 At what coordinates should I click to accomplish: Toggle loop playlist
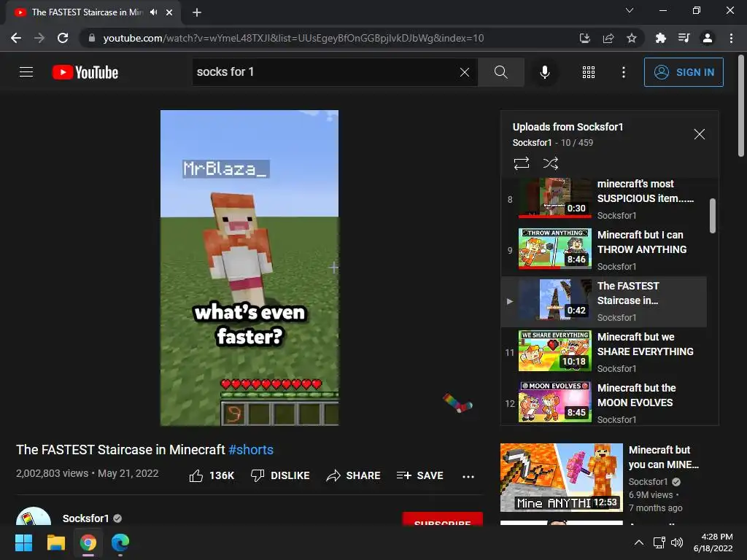coord(522,163)
